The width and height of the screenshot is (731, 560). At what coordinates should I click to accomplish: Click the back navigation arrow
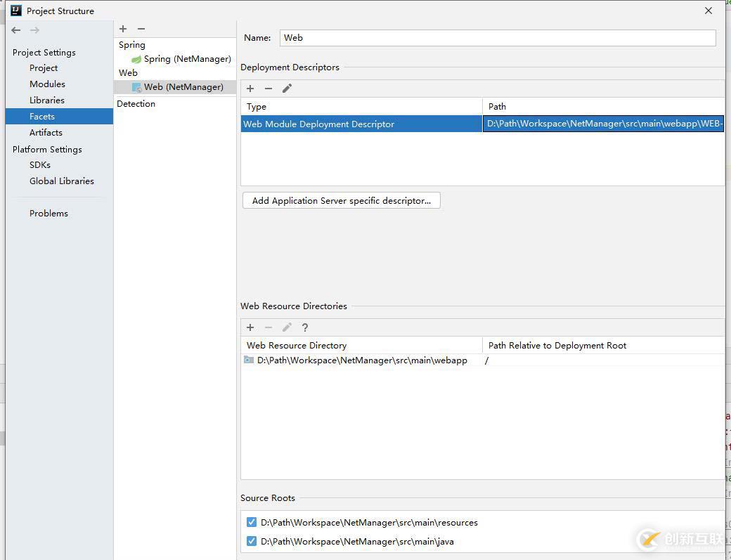[16, 30]
